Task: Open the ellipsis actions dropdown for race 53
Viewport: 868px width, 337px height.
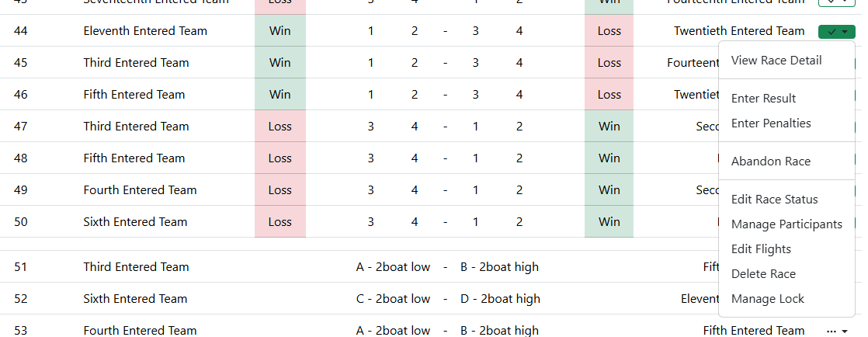Action: [836, 331]
